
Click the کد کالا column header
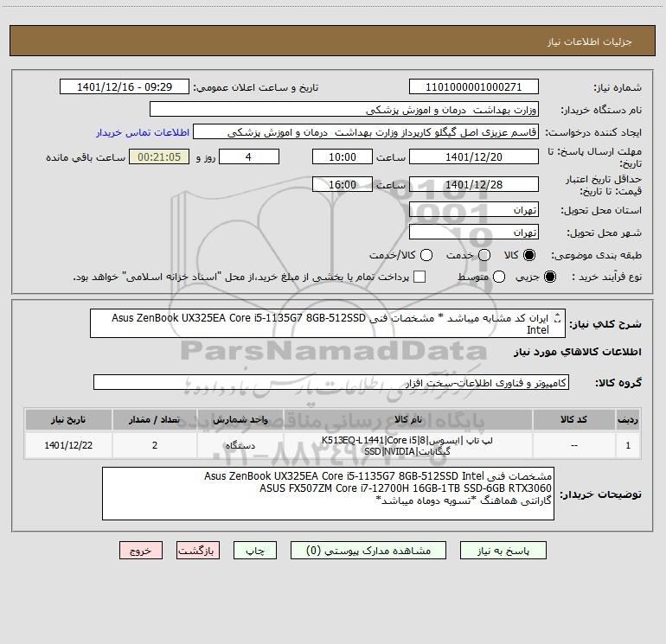point(573,419)
